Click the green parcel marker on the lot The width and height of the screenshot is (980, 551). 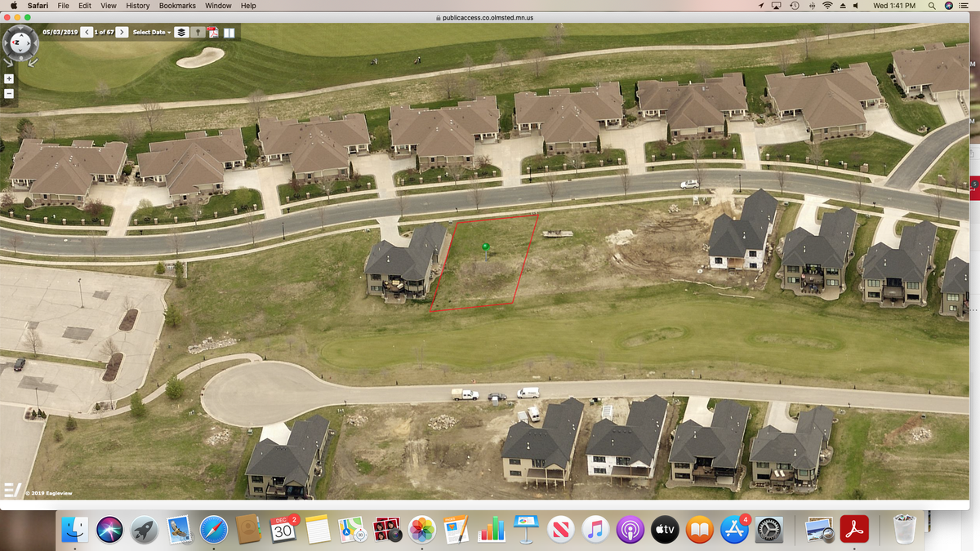coord(486,245)
